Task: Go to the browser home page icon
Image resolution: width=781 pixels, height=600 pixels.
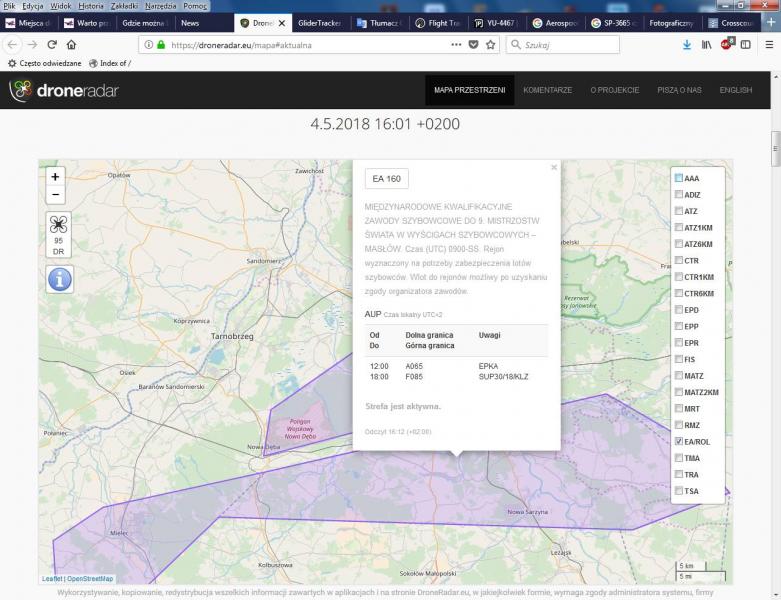Action: click(71, 45)
